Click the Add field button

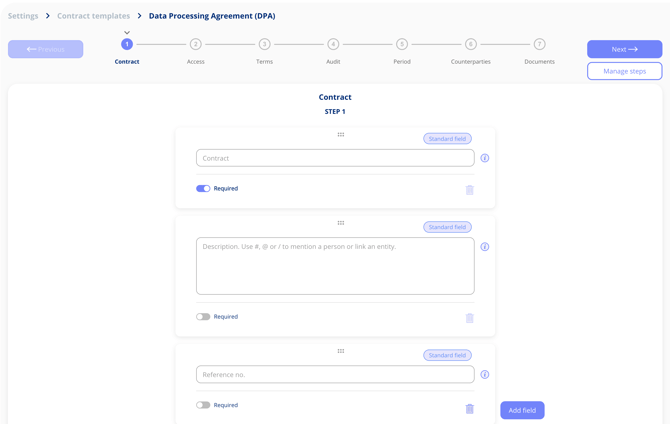tap(522, 410)
